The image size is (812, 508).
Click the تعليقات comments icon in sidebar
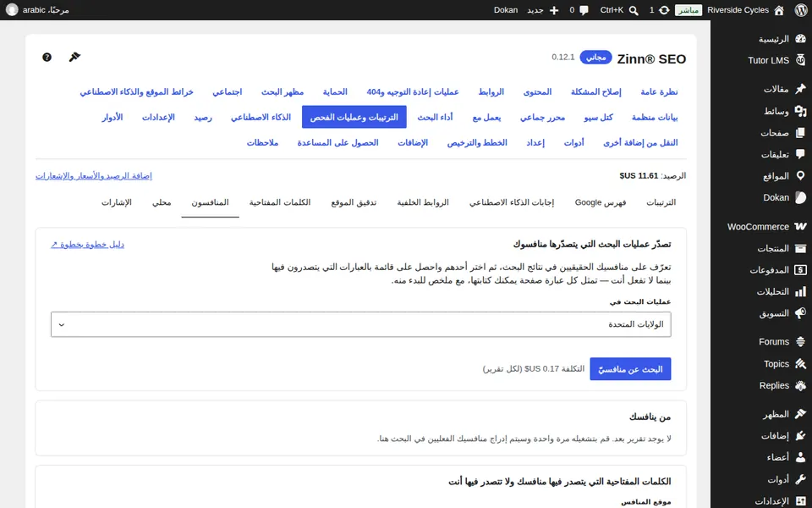coord(800,154)
